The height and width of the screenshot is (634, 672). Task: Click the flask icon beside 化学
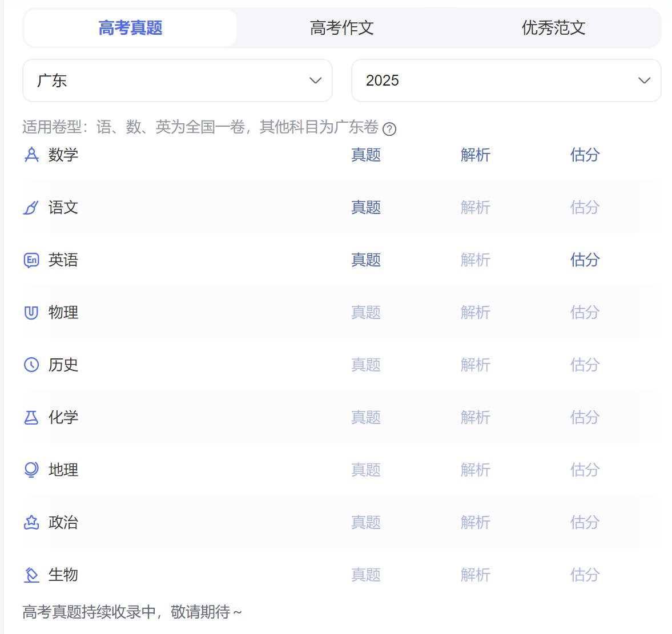coord(30,418)
